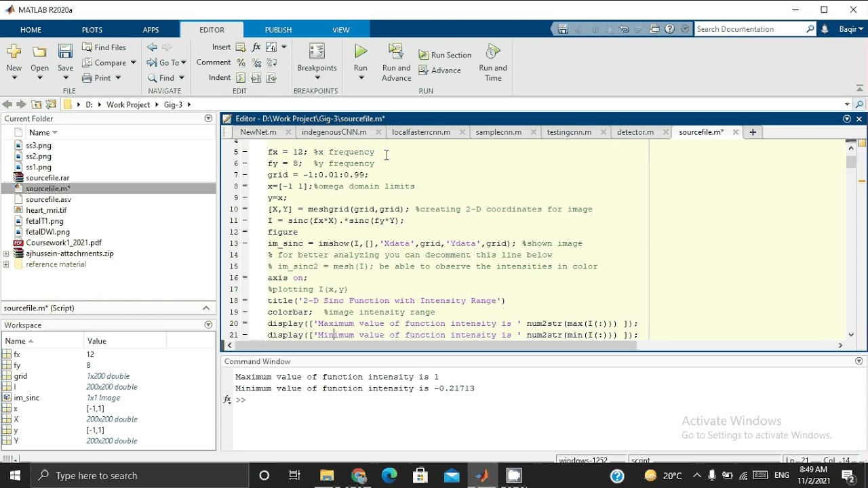
Task: Select the detector.m editor tab
Action: click(x=635, y=132)
